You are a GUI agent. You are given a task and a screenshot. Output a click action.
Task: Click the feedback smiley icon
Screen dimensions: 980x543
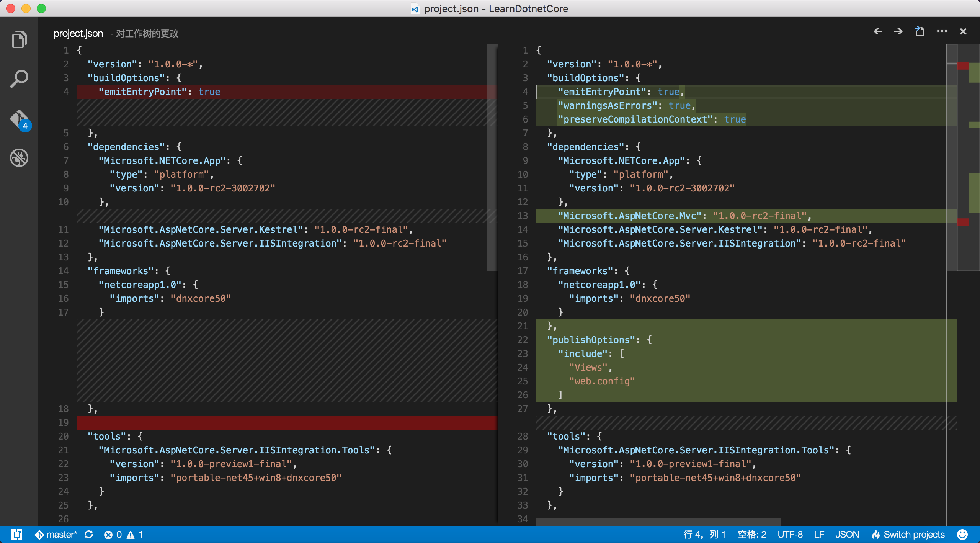(x=962, y=535)
